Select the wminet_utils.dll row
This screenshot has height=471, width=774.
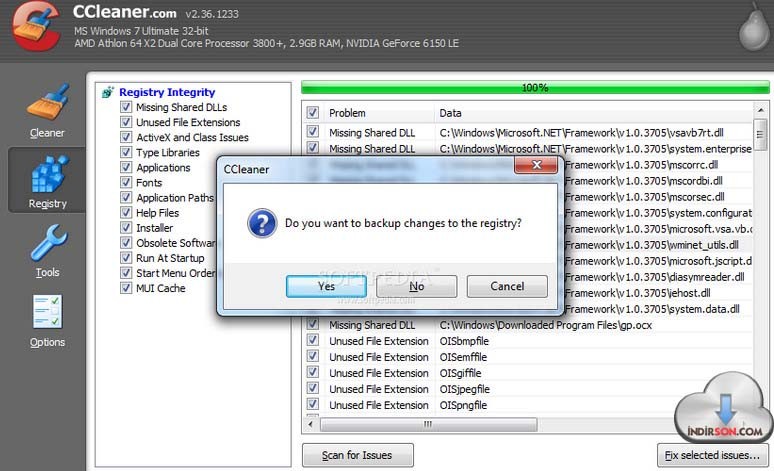click(x=652, y=245)
